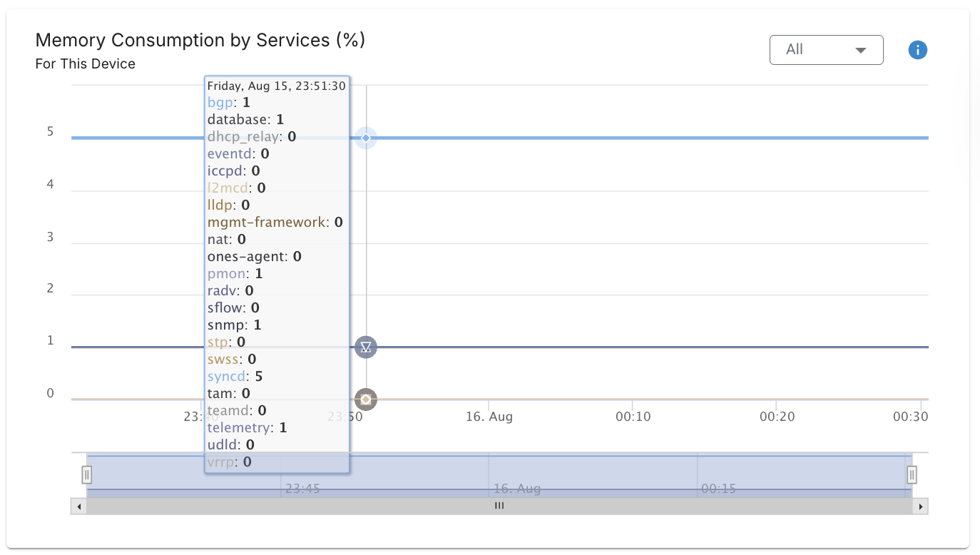
Task: Click the Memory Consumption by Services title
Action: [x=200, y=40]
